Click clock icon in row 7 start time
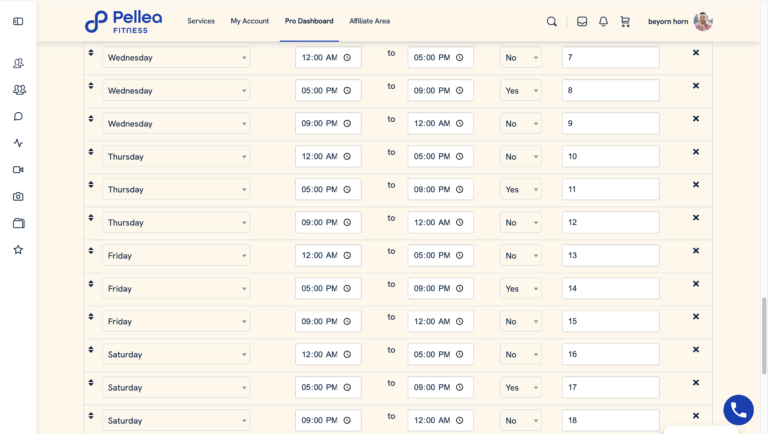Image resolution: width=768 pixels, height=434 pixels. tap(347, 57)
